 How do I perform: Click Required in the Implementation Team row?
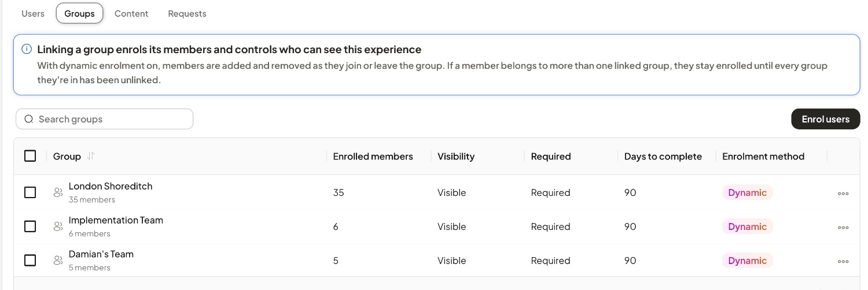pos(551,226)
